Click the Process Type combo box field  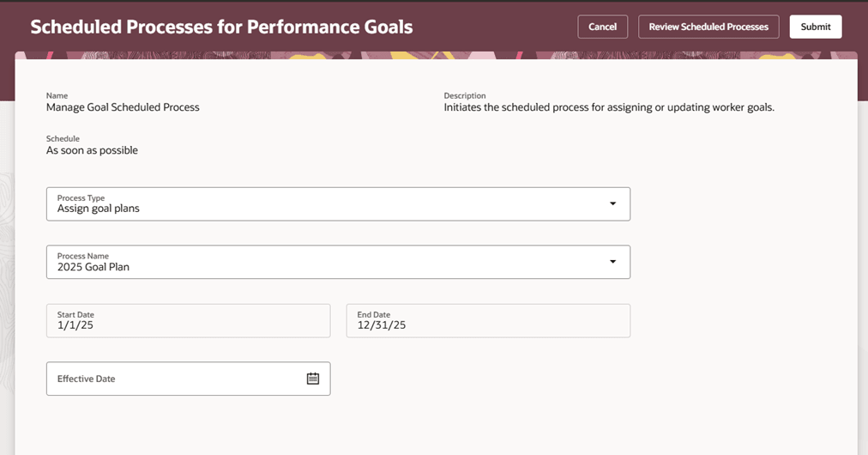[326, 203]
